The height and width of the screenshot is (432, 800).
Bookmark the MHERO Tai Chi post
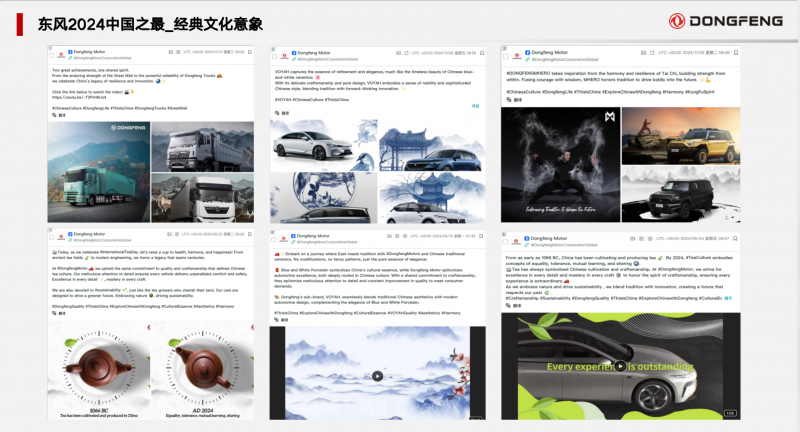pos(736,53)
